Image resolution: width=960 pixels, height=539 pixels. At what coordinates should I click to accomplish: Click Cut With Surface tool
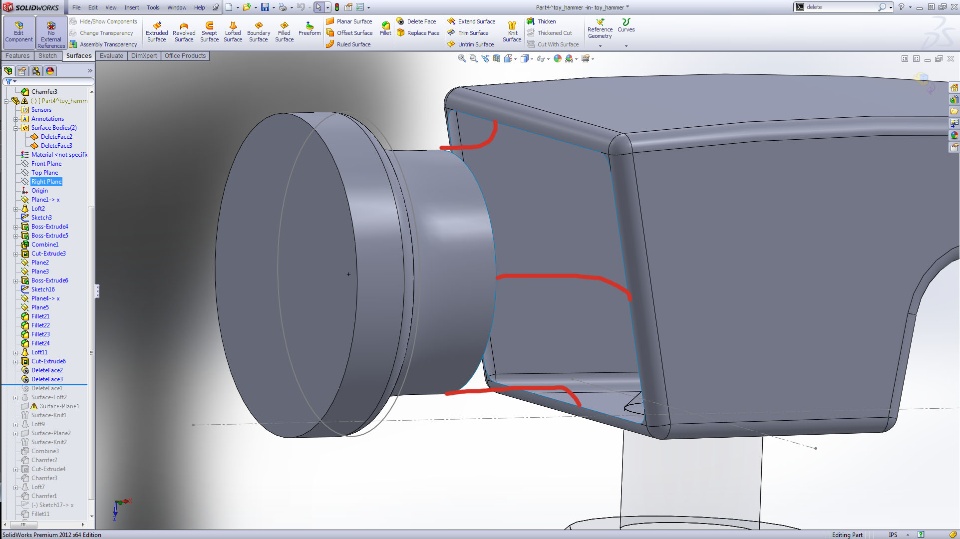[x=553, y=44]
